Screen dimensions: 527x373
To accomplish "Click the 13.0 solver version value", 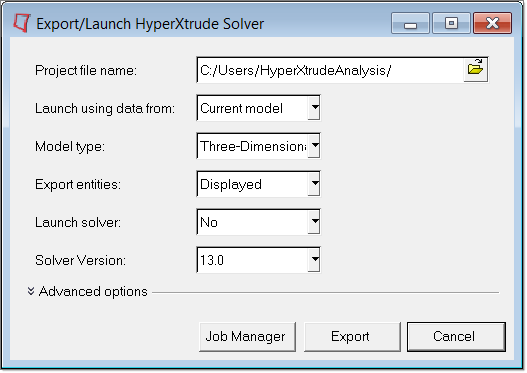I will [x=212, y=260].
